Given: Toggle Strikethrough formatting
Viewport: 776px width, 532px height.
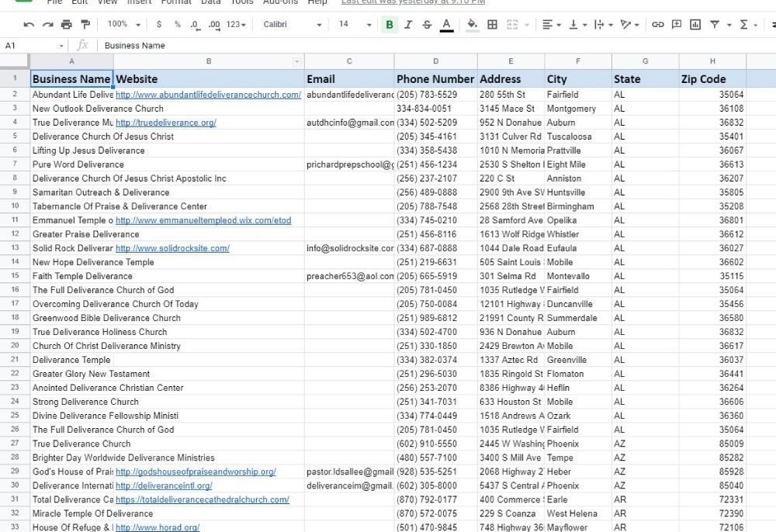Looking at the screenshot, I should click(x=427, y=25).
